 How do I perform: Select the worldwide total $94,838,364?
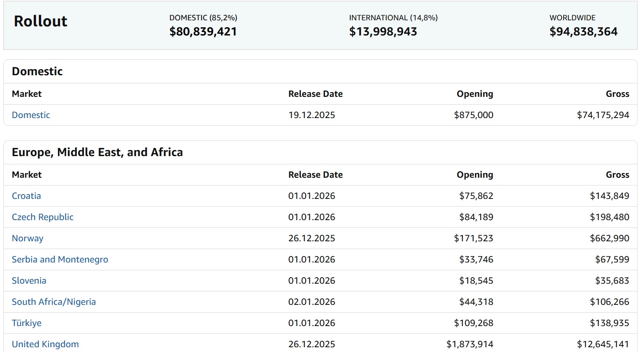[x=583, y=32]
